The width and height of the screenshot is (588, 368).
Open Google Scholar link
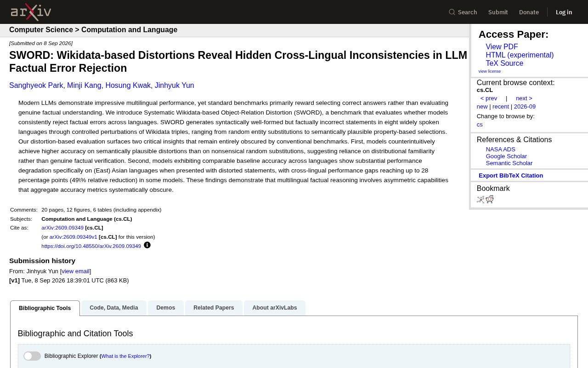[x=506, y=156]
